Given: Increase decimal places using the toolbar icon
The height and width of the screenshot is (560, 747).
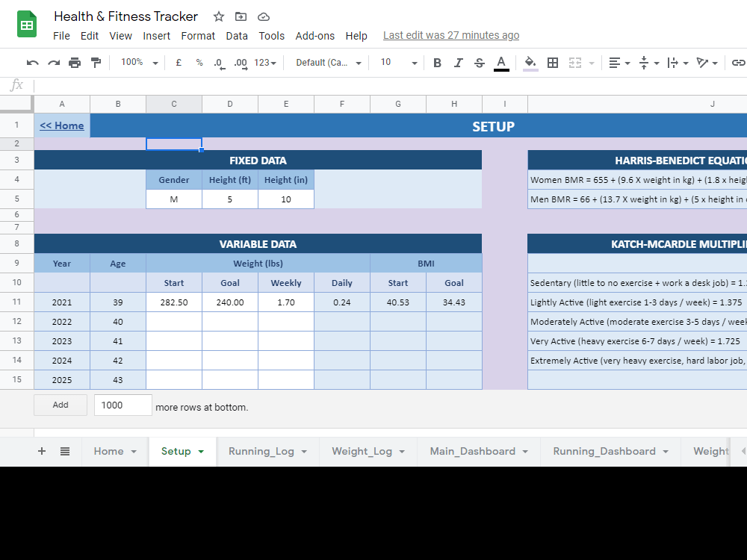Looking at the screenshot, I should point(241,63).
